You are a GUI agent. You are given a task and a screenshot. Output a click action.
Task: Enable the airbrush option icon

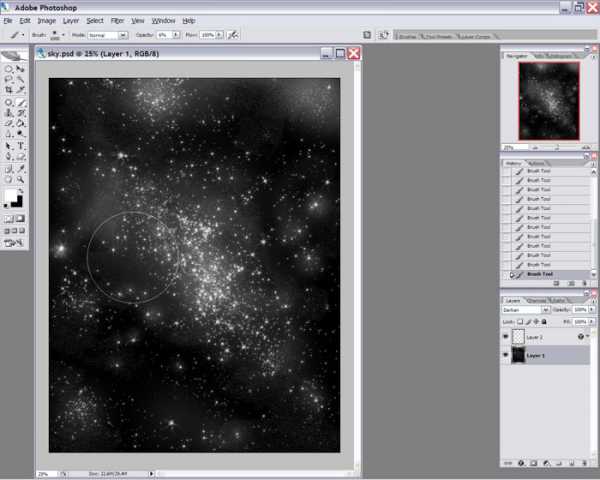click(x=233, y=34)
